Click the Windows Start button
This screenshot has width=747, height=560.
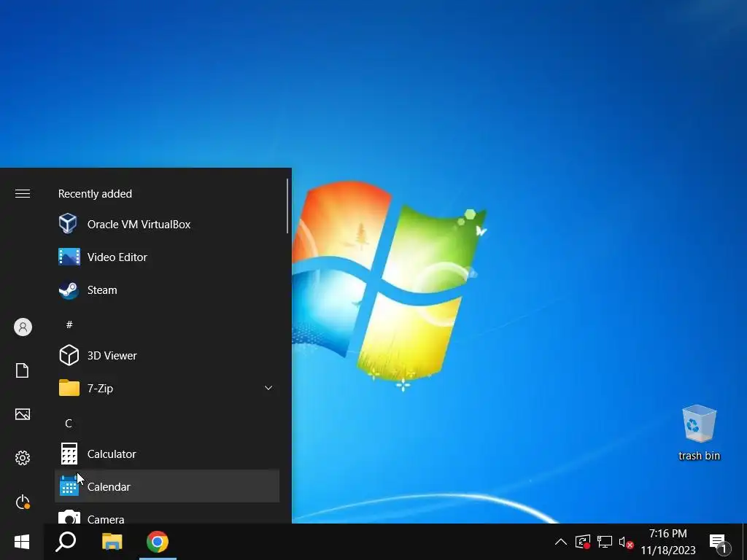pos(22,542)
